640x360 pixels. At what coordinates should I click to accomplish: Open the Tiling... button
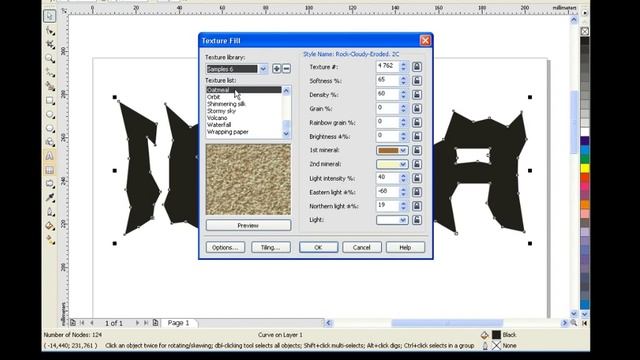270,247
